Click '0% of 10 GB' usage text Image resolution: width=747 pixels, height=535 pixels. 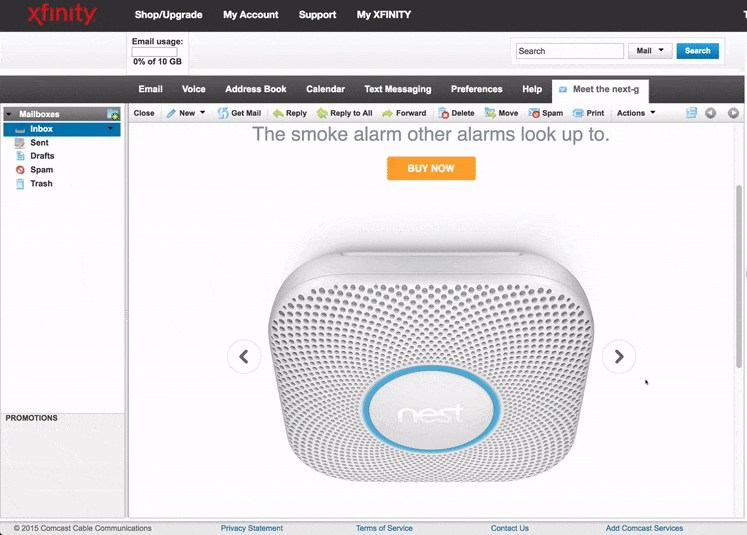(157, 61)
